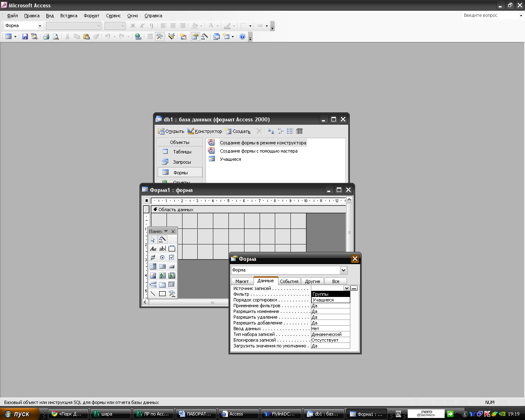Toggle the Properties sheet button on toolbar
Screen dimensions: 525x420
tap(195, 37)
